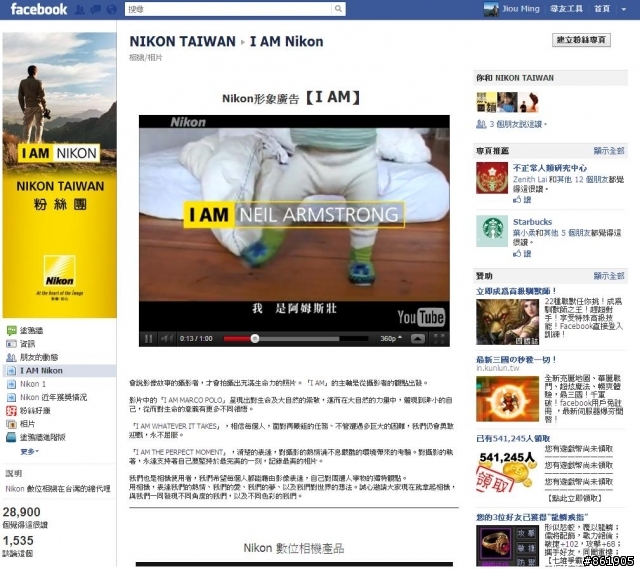Select the I AM Nikon sidebar tab

[60, 371]
